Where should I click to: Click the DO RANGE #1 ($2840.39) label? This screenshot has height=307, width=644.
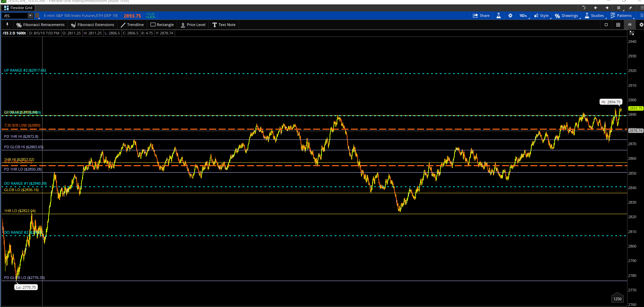(25, 183)
